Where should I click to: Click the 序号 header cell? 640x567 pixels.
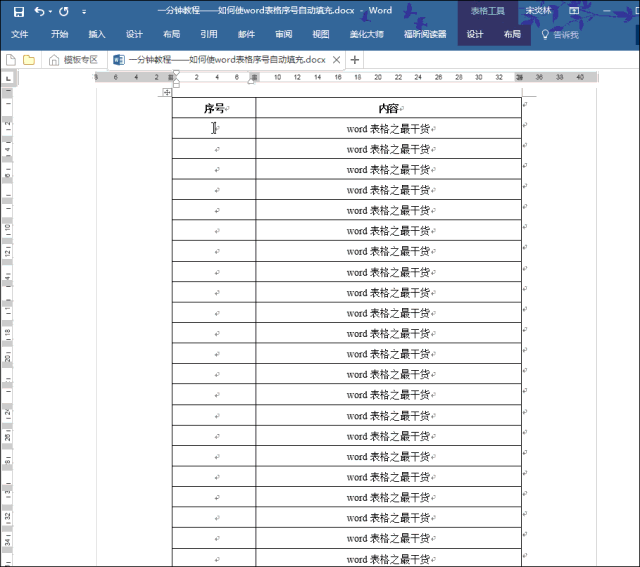tap(214, 108)
